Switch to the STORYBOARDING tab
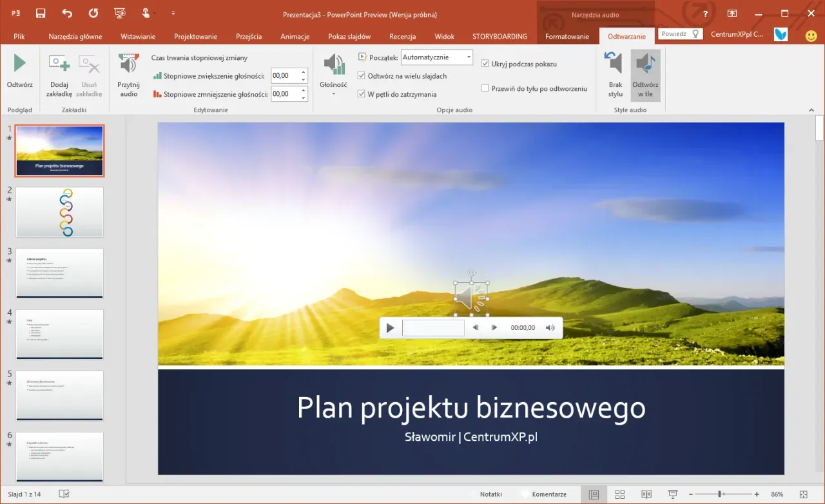 [500, 37]
